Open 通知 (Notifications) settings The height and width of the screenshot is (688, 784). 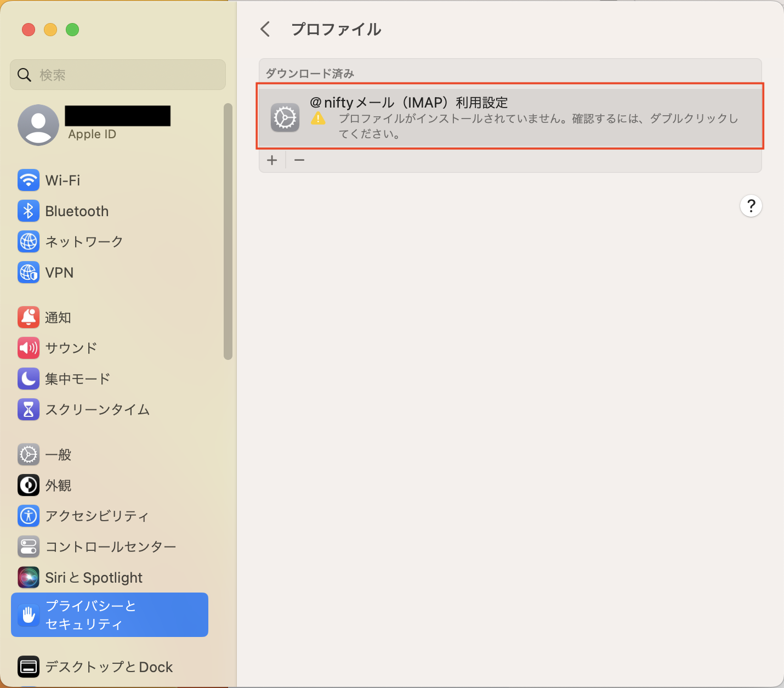click(x=58, y=317)
